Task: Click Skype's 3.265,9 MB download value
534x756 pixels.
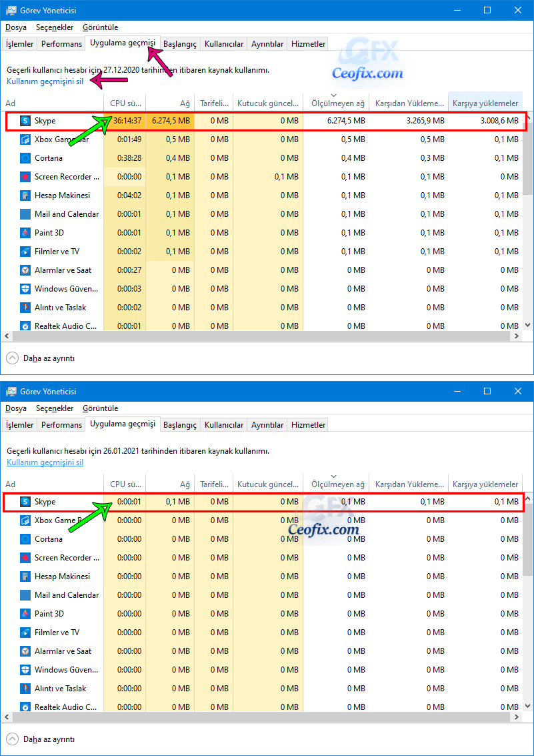Action: tap(425, 121)
